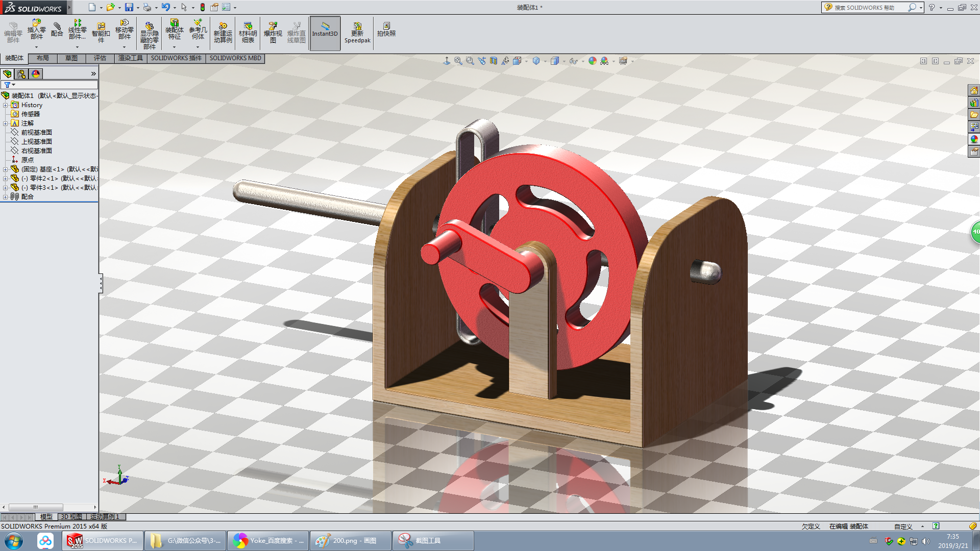Select 前视基准面 plane in the tree
980x551 pixels.
point(36,133)
